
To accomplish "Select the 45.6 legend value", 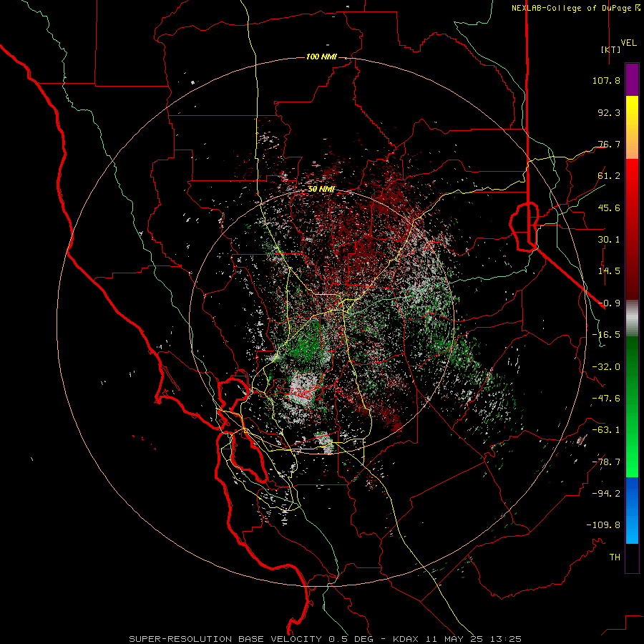I will 609,208.
